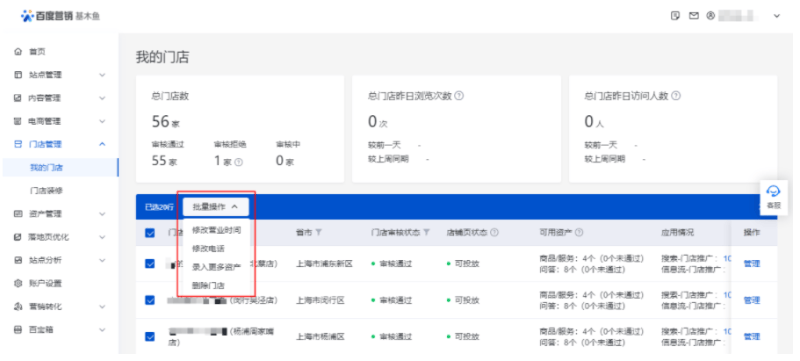Click help icon beside 总门店昨日浏览次数
Viewport: 800px width, 361px height.
click(459, 95)
